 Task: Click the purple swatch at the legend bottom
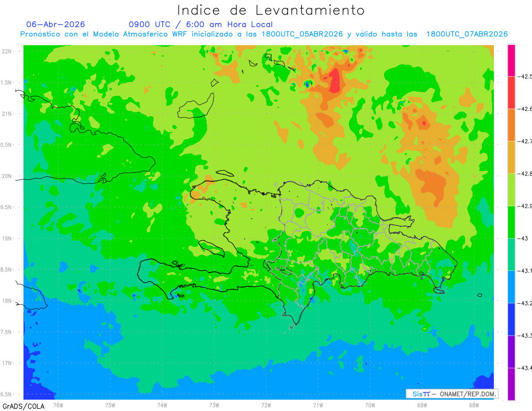coord(511,384)
